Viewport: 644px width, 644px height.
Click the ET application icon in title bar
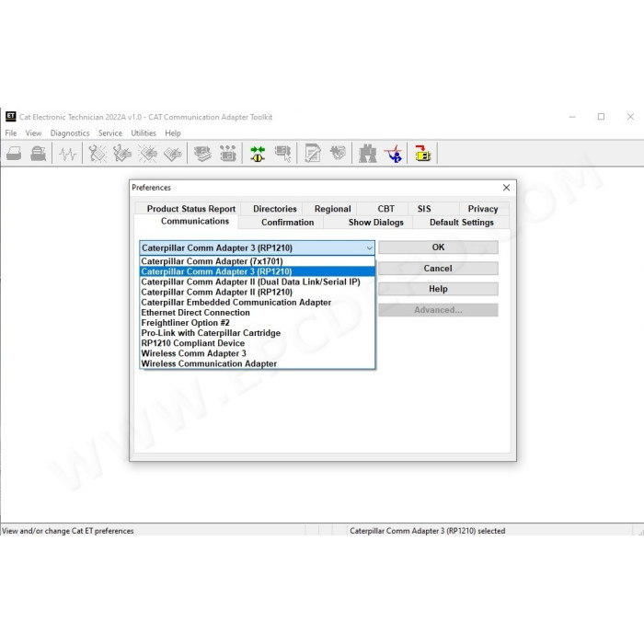[11, 117]
